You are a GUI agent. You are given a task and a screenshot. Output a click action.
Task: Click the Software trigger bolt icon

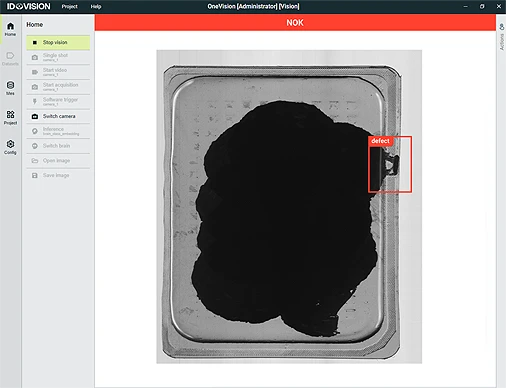(x=35, y=101)
